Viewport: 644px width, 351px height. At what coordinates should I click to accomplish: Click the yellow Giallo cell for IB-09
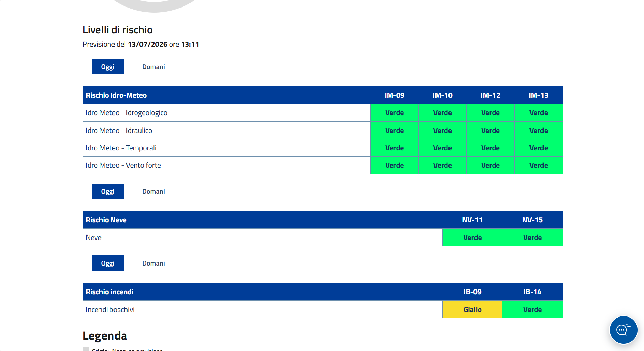pos(472,309)
